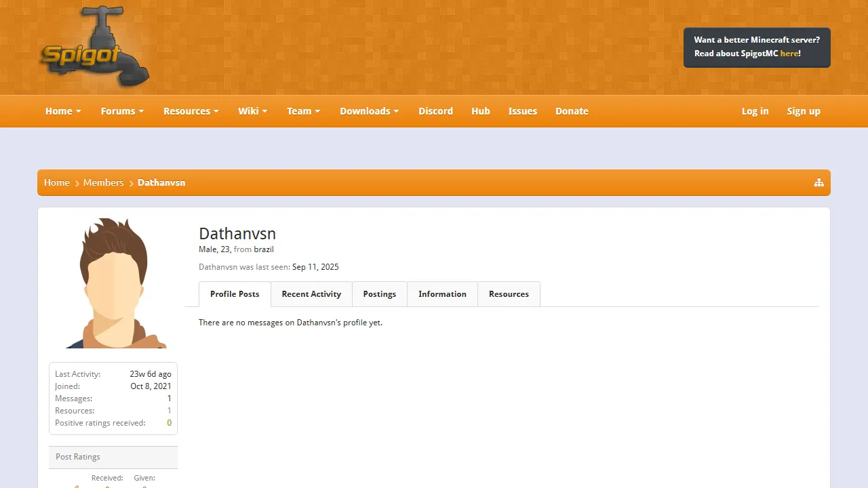
Task: View the Information tab
Action: click(442, 294)
